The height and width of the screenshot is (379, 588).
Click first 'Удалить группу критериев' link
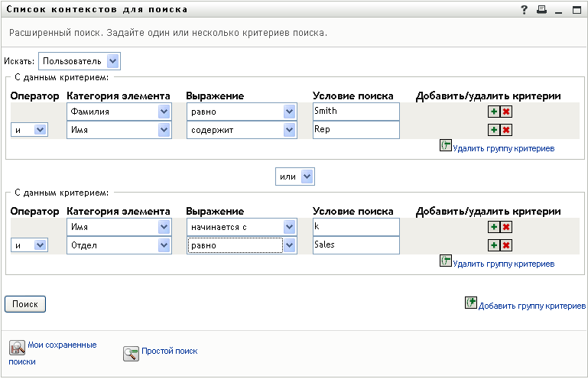(x=503, y=148)
